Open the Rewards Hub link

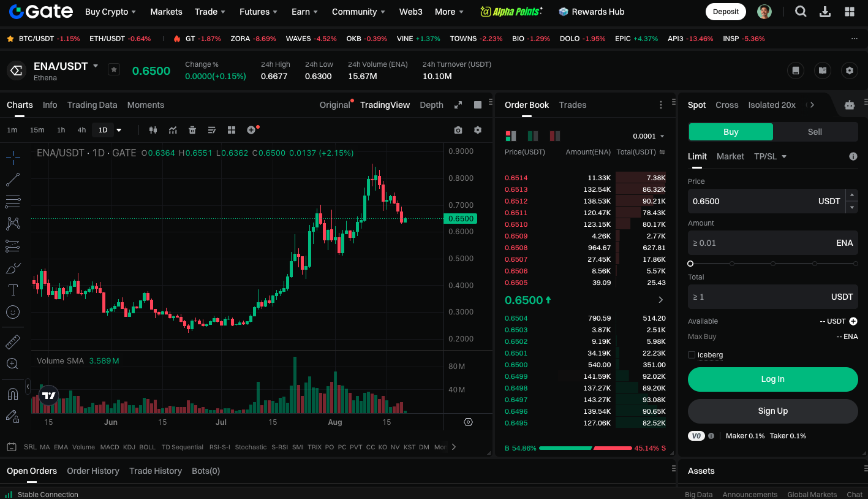click(x=592, y=12)
